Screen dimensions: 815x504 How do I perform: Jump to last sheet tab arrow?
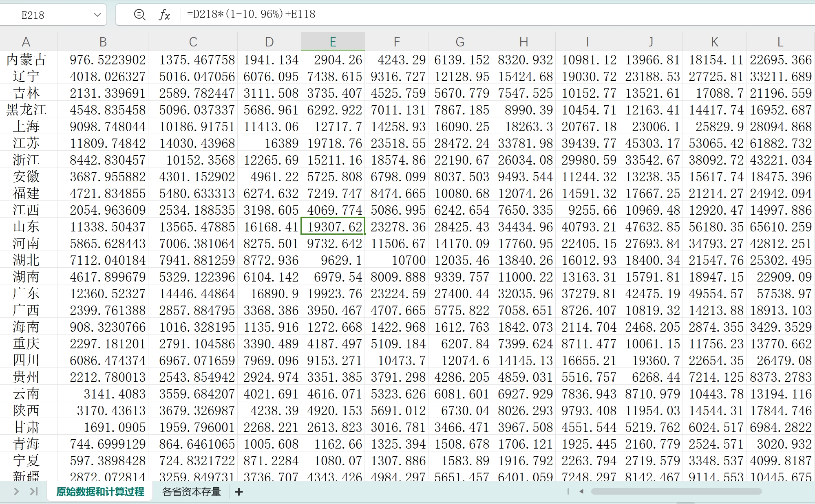[34, 492]
